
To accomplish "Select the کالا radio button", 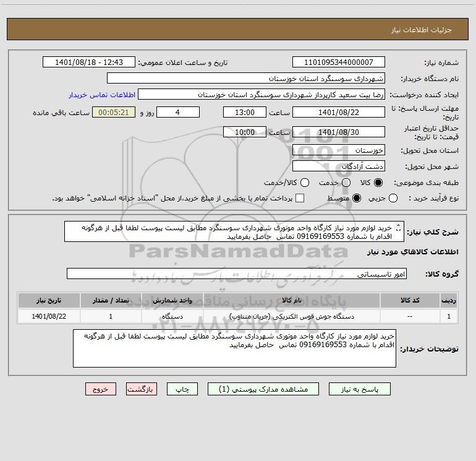I will (378, 183).
